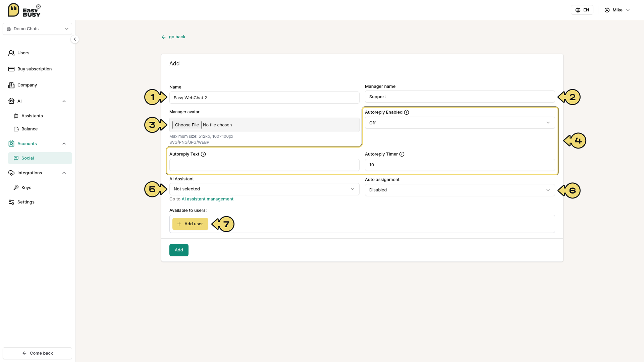Collapse the AI section chevron
Screen dimensions: 644x362
64,101
